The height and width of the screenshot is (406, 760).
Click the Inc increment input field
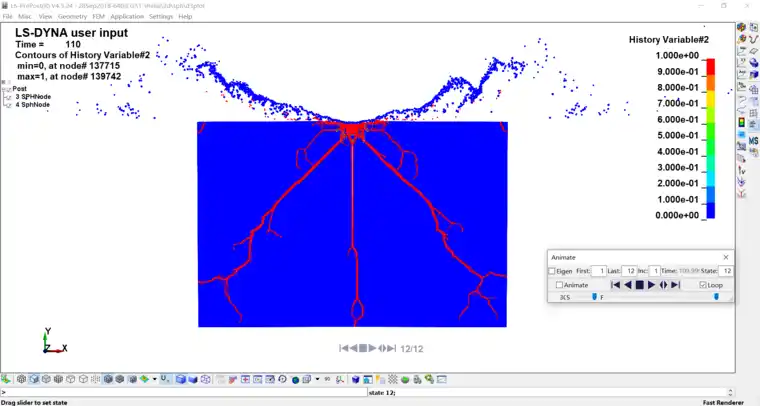point(654,271)
